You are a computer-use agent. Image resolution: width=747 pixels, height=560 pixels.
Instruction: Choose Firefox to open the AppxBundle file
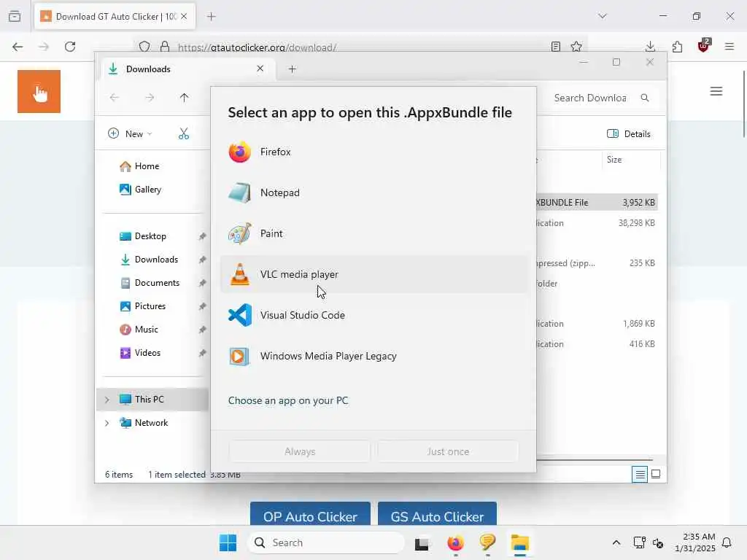point(374,152)
